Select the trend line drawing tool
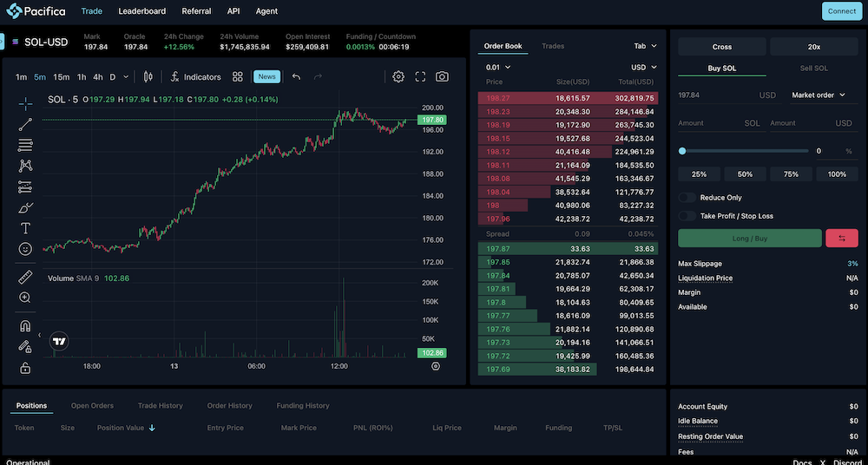 (25, 124)
